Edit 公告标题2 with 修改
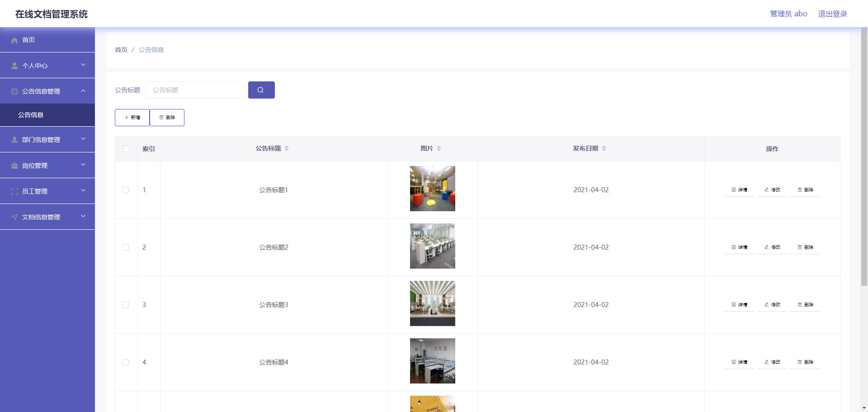 point(772,247)
